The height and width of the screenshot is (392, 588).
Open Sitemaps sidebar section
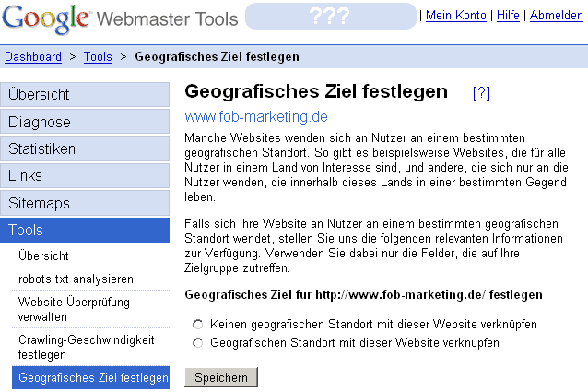(85, 203)
